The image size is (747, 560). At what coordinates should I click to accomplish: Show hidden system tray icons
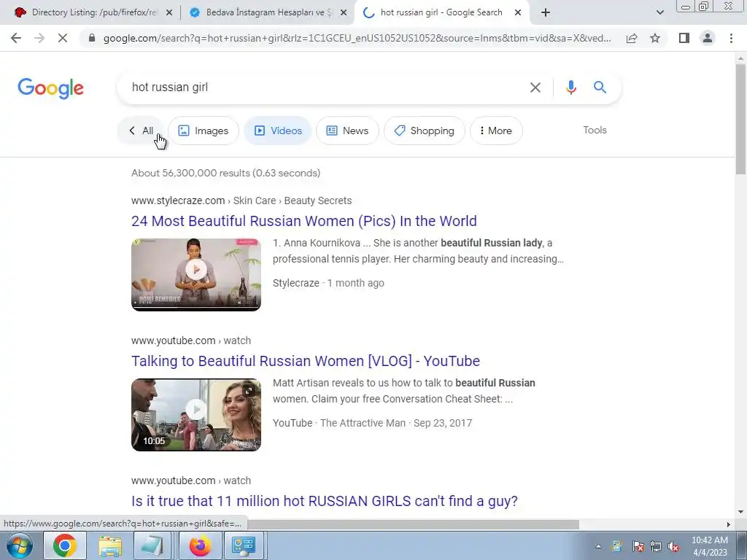coord(598,546)
